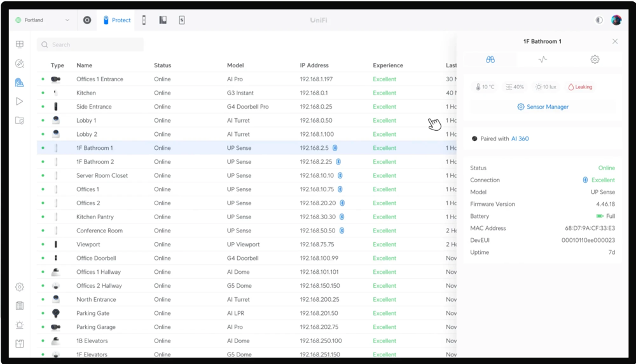Image resolution: width=636 pixels, height=364 pixels.
Task: Open the playback sidebar icon
Action: tap(20, 102)
